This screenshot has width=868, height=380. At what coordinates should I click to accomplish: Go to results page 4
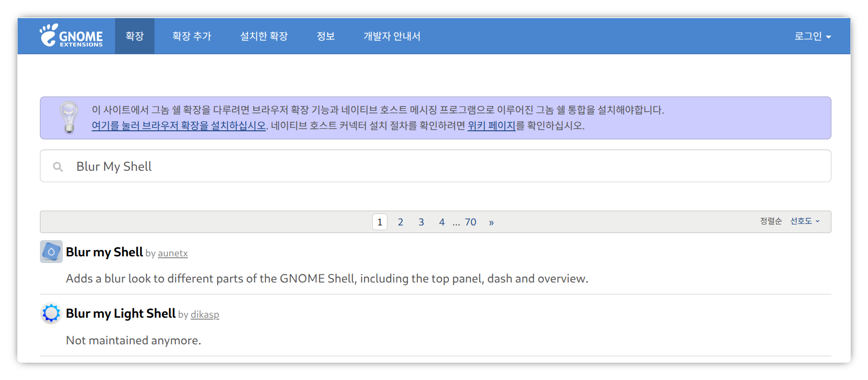point(442,222)
